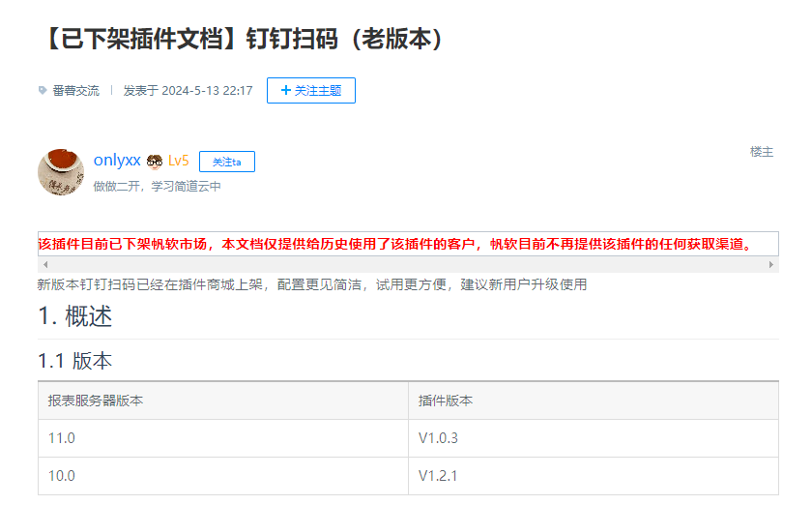Click the signature 做做二开，学习简道云中
Screen dimensions: 812x505
(x=157, y=186)
